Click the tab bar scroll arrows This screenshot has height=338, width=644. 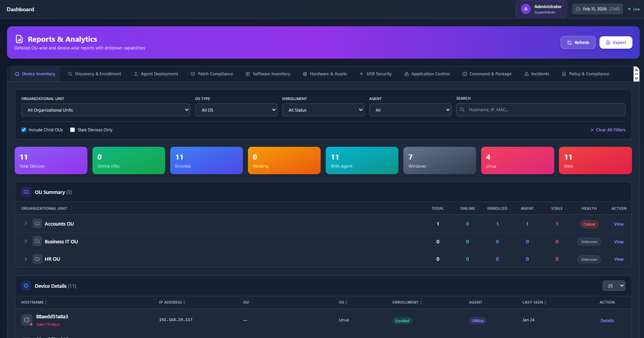coord(636,74)
